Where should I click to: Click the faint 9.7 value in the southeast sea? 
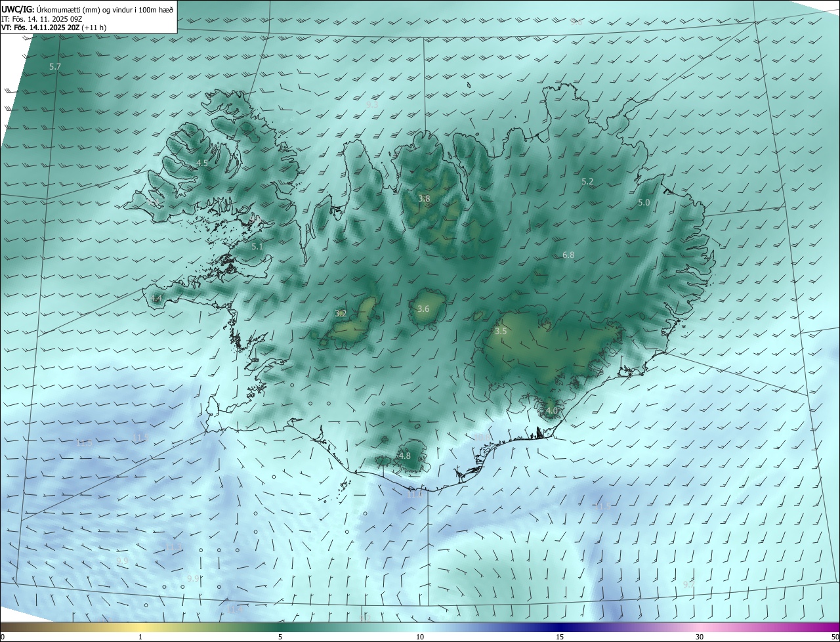click(688, 584)
